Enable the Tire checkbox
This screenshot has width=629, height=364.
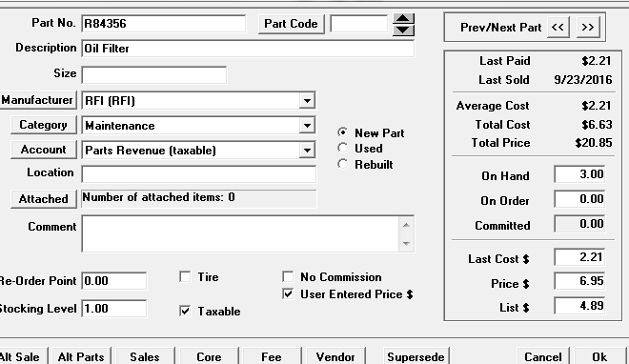pyautogui.click(x=185, y=276)
